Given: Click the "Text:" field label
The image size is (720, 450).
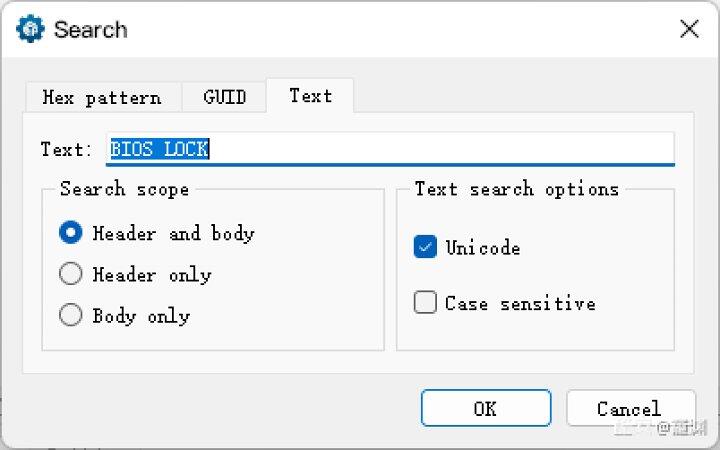Looking at the screenshot, I should click(x=67, y=149).
